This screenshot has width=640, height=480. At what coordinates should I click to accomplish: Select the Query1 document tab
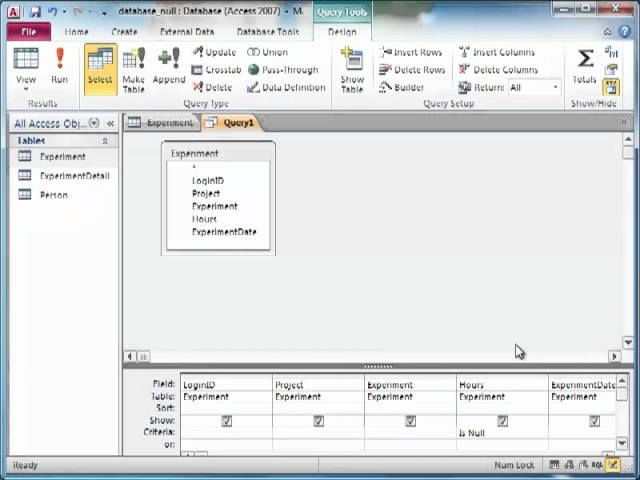[232, 122]
